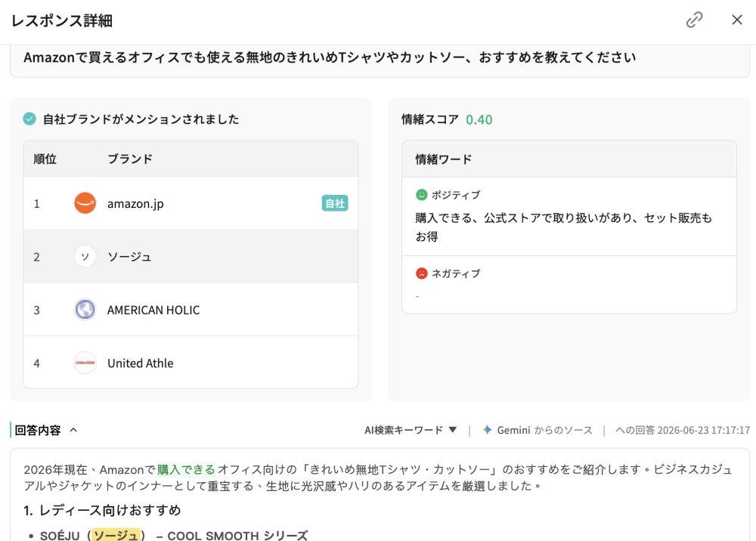Click the timestamp 2026-06-23 17:17:17

703,430
